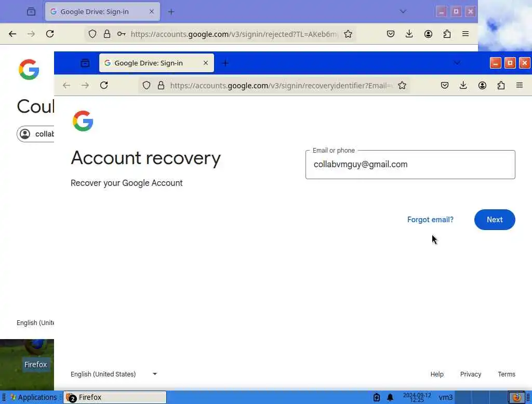Click tracking protection shield in front window
The height and width of the screenshot is (404, 532).
coord(146,85)
